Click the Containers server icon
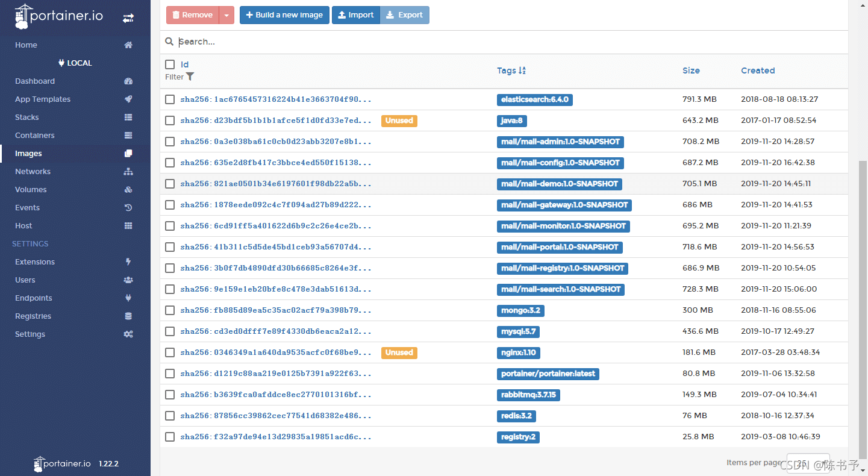Screen dimensions: 868x476 pos(128,136)
